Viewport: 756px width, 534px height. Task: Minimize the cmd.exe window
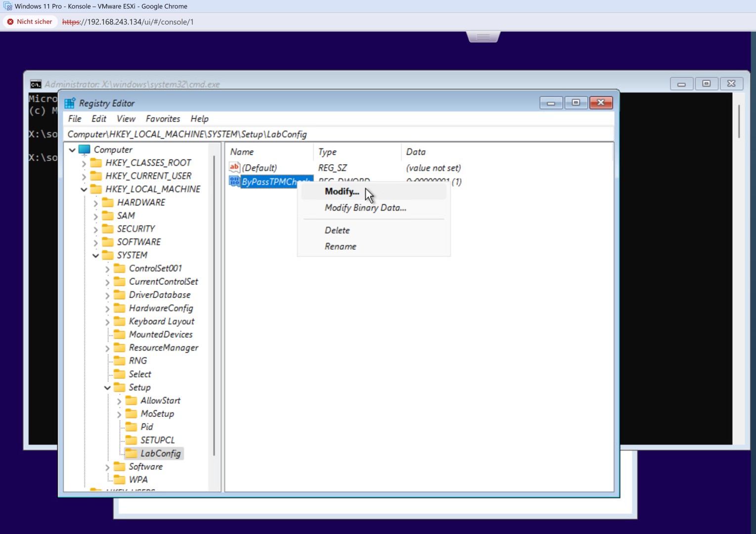681,84
